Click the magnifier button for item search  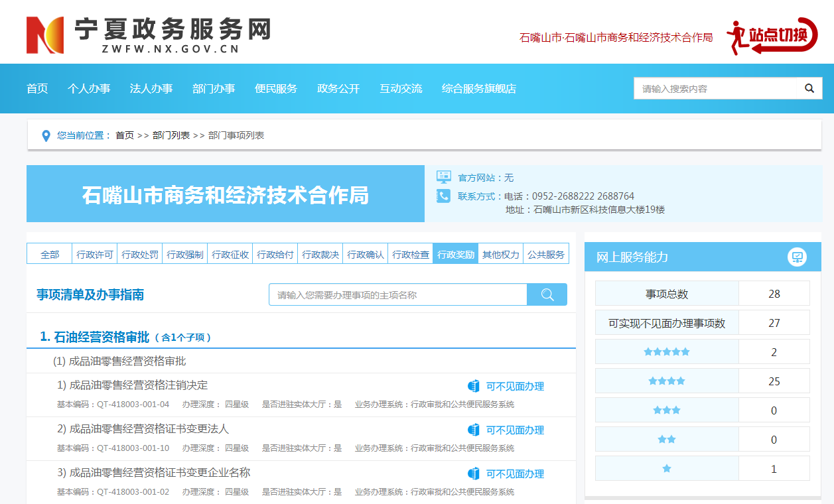tap(547, 295)
